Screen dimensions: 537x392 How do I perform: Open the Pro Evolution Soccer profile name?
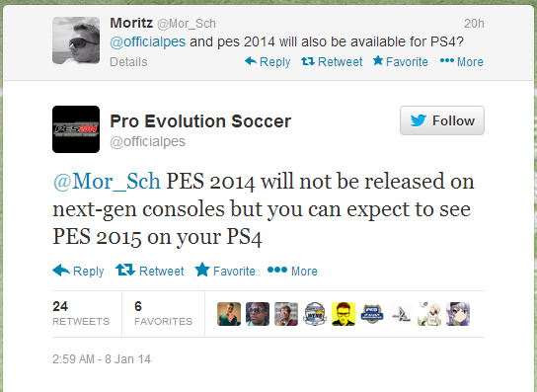[200, 121]
